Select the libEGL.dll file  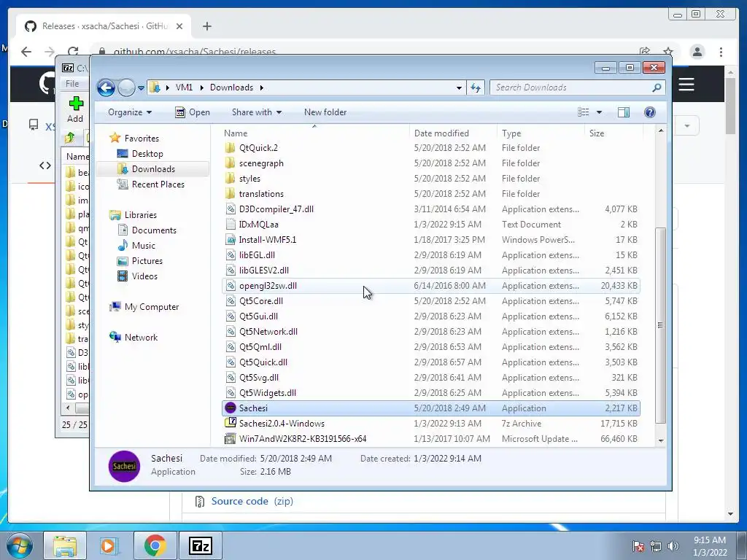pyautogui.click(x=430, y=254)
